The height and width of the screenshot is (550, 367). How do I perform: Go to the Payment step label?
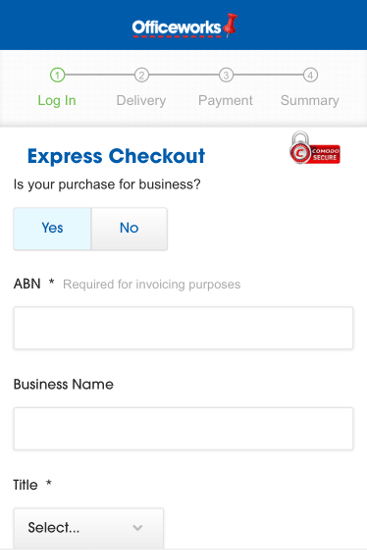pos(226,101)
